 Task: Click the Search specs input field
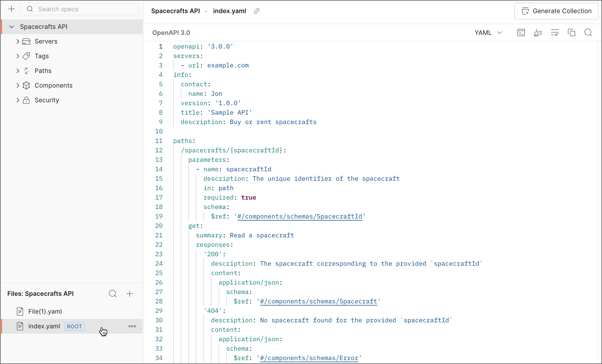click(79, 9)
